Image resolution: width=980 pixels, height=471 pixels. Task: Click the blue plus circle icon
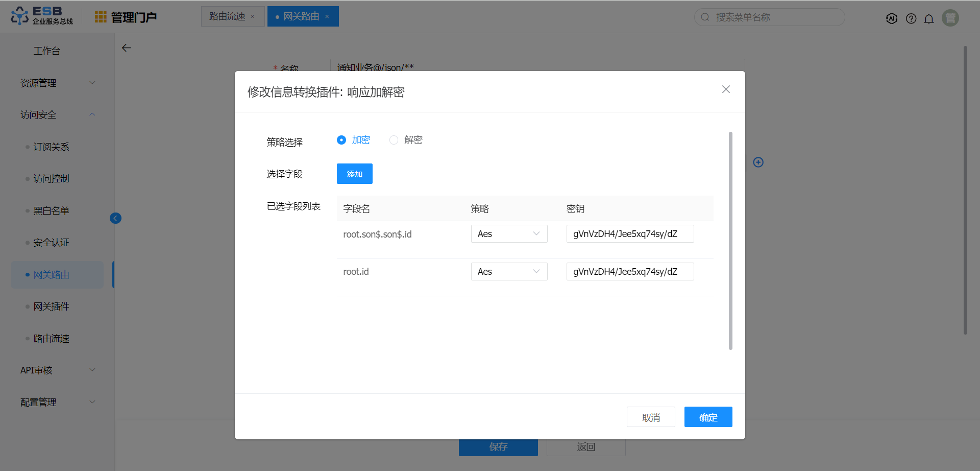pos(758,162)
